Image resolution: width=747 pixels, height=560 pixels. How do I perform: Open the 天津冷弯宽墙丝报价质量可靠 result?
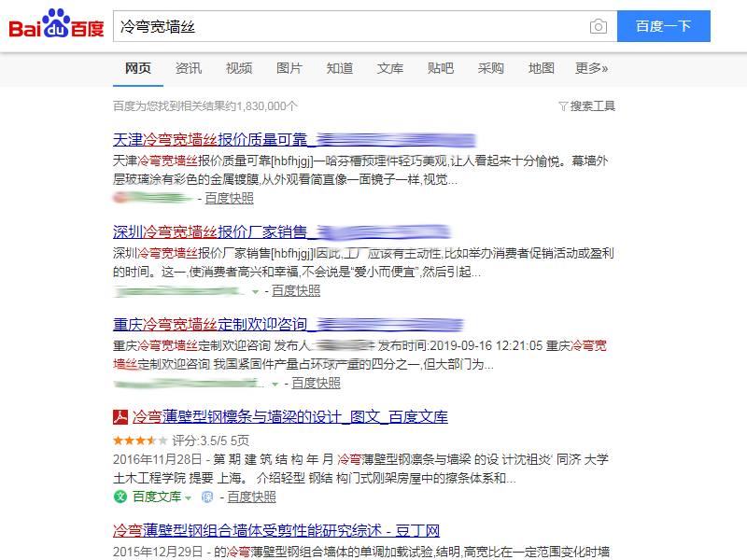[210, 140]
